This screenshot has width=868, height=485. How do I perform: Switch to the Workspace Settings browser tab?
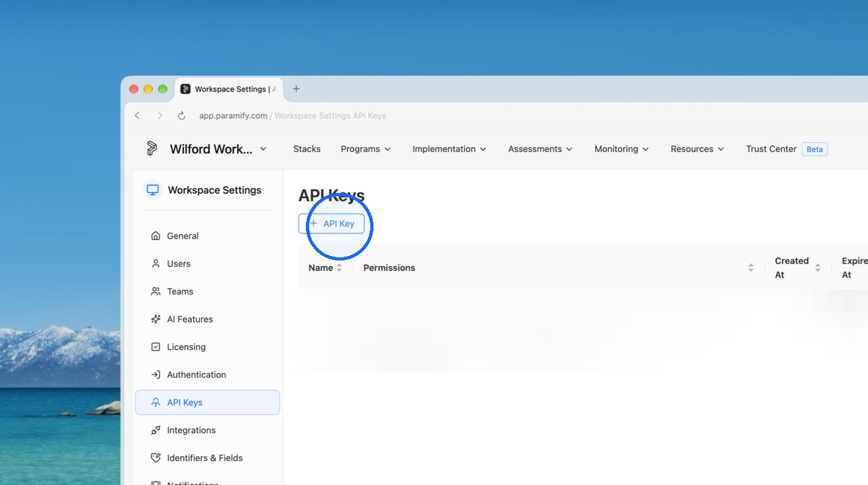pyautogui.click(x=230, y=89)
